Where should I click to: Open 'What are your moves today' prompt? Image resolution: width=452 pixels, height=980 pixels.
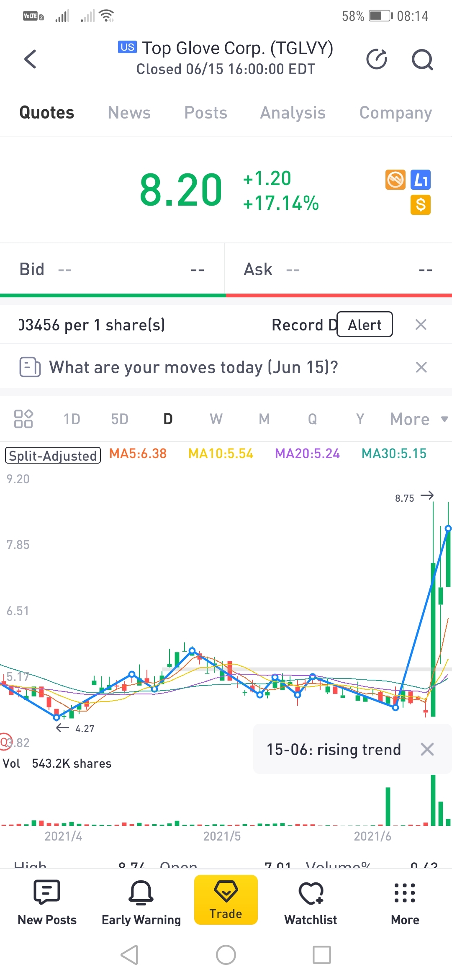(193, 367)
